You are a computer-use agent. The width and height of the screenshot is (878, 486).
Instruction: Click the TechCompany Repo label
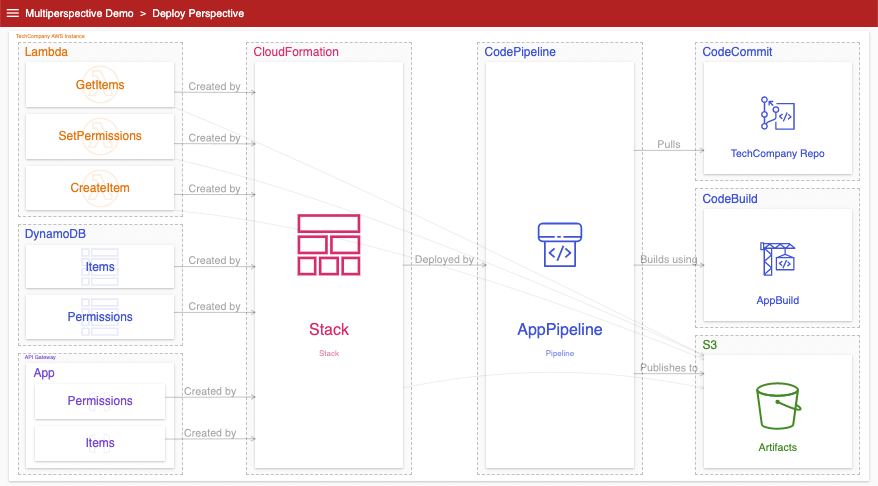pos(777,153)
